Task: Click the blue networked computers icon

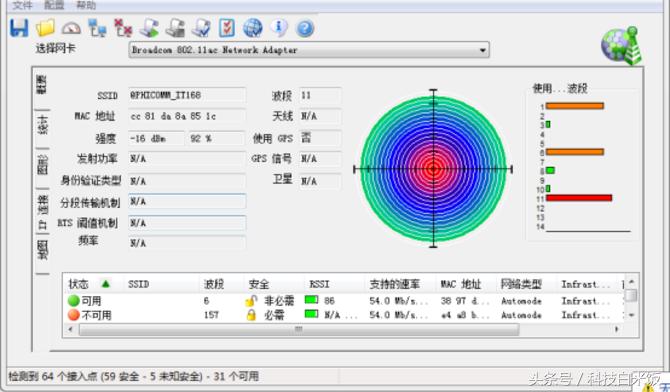Action: click(97, 28)
